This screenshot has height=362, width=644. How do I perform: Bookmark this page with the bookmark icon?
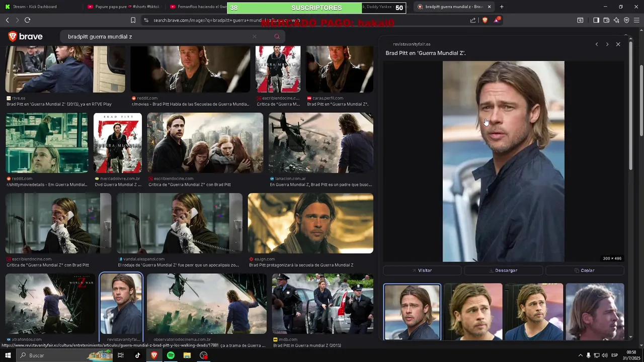click(133, 20)
